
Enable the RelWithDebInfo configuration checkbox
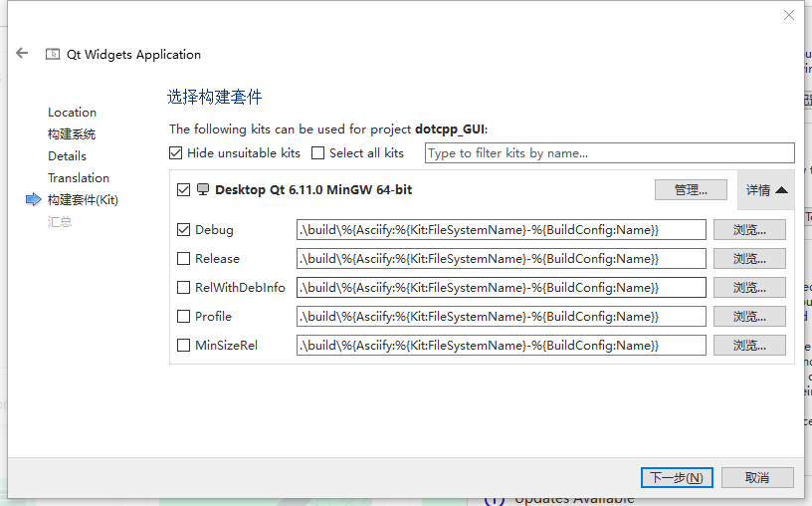coord(183,287)
